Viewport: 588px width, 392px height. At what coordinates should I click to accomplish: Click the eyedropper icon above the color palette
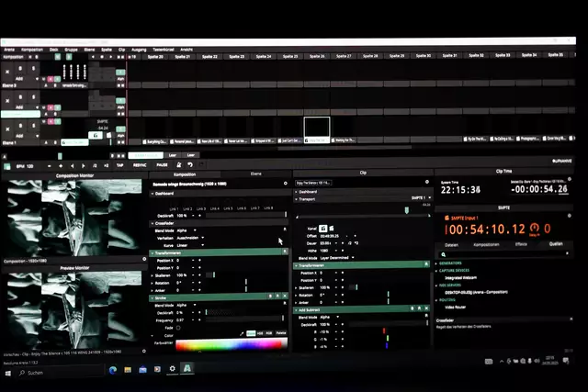pos(243,333)
